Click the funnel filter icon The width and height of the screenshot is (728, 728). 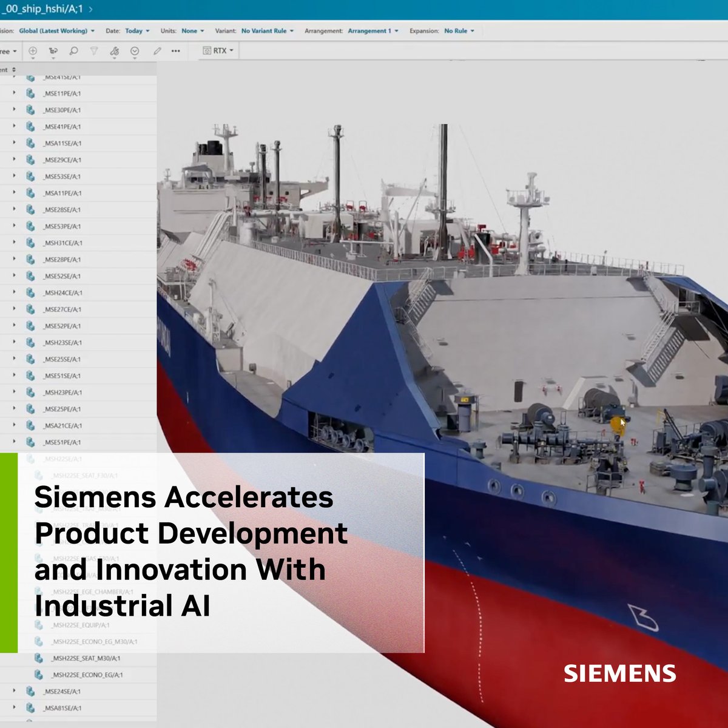(x=94, y=52)
